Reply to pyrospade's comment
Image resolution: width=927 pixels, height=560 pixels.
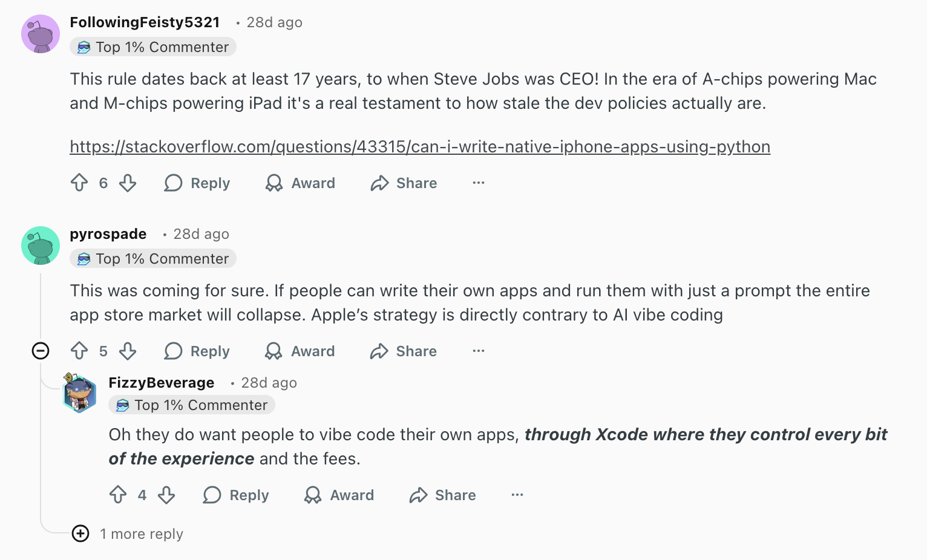(197, 351)
